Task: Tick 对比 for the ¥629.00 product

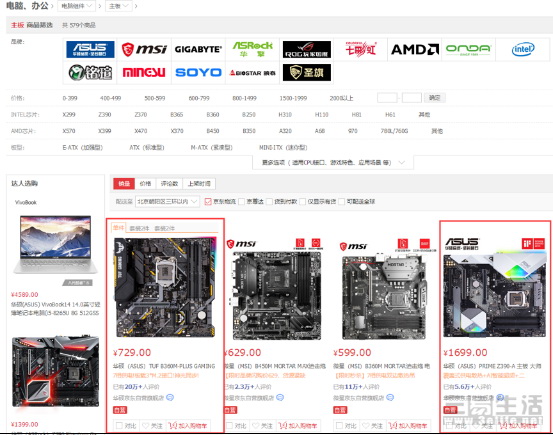Action: tap(229, 425)
